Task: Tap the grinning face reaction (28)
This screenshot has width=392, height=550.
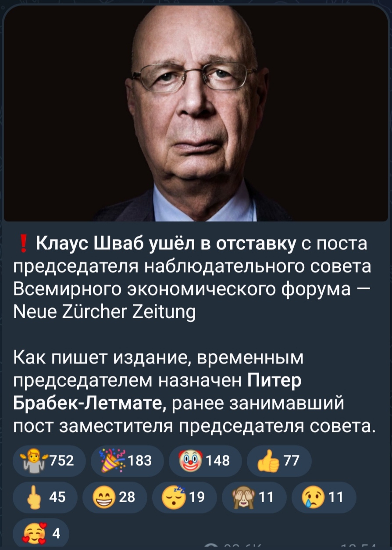Action: point(114,497)
